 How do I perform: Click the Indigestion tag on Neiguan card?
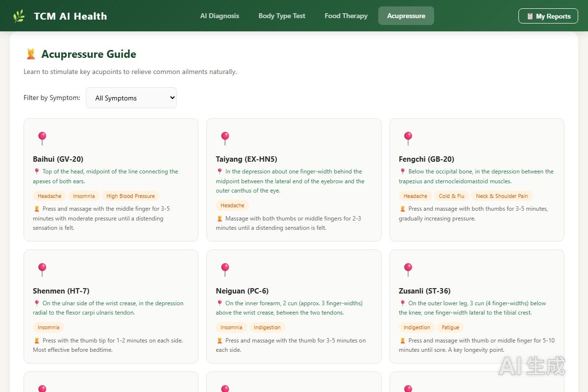point(268,327)
